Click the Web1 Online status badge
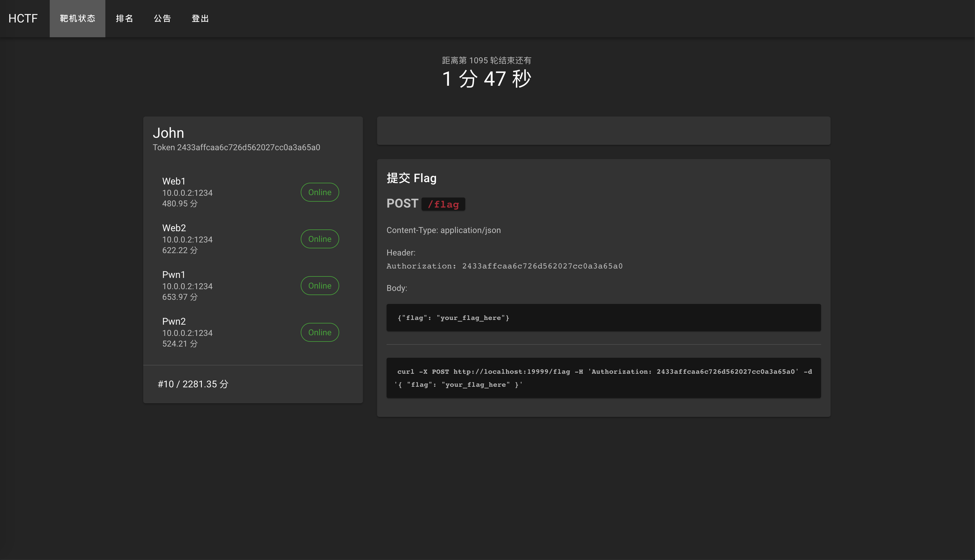 pyautogui.click(x=319, y=192)
